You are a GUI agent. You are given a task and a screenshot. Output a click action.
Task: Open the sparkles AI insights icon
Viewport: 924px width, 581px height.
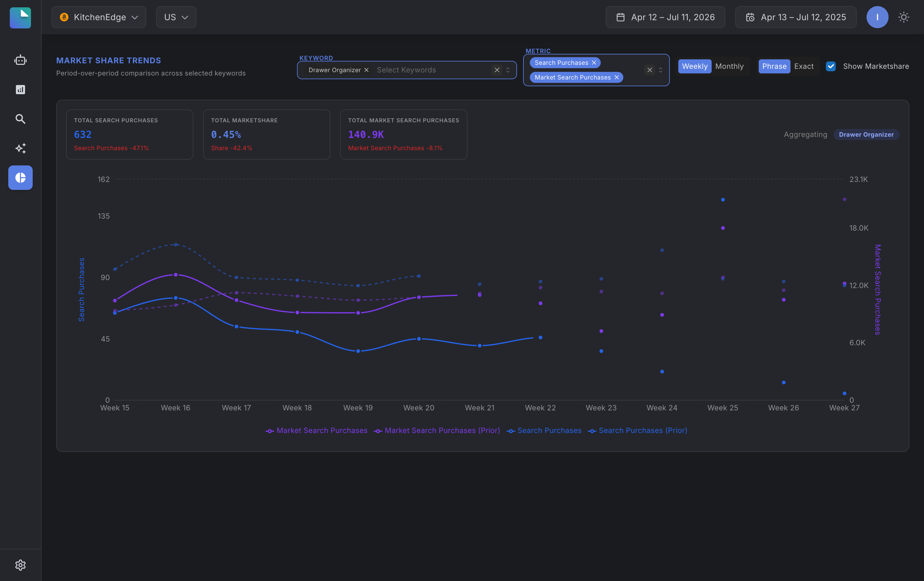[20, 148]
